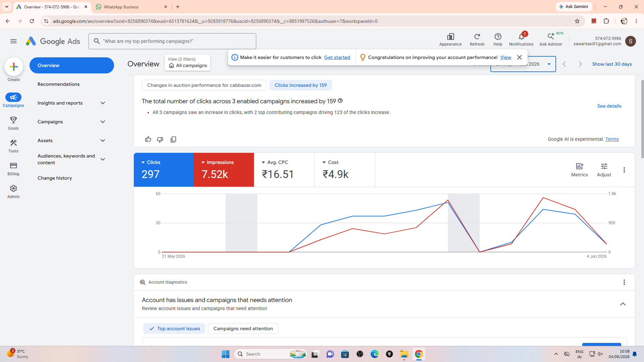
Task: Focus the Google Ads search box
Action: pos(172,41)
